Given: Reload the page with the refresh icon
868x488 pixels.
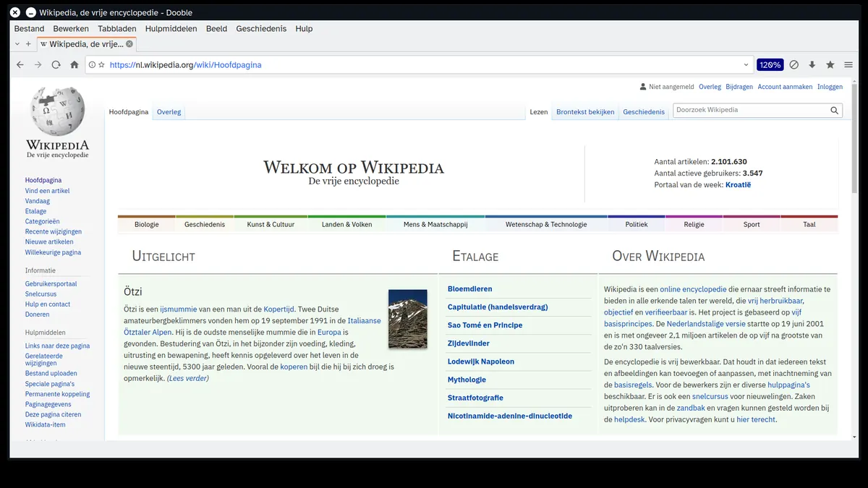Looking at the screenshot, I should tap(56, 64).
